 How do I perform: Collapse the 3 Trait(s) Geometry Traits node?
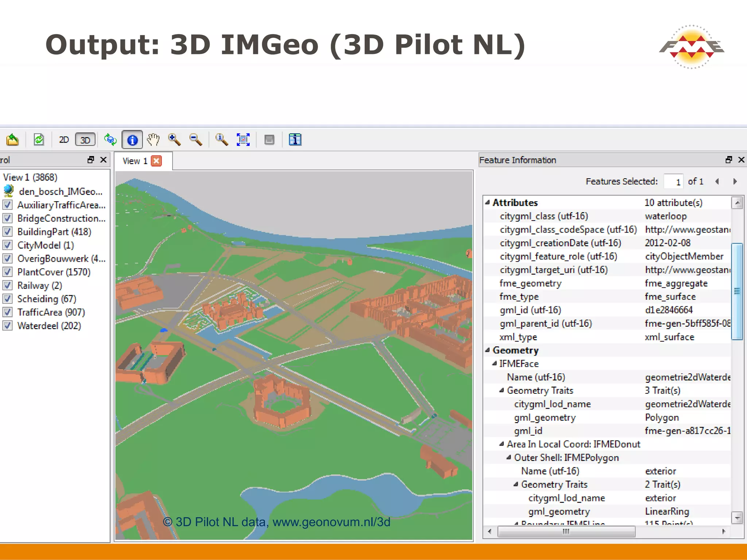pos(502,390)
